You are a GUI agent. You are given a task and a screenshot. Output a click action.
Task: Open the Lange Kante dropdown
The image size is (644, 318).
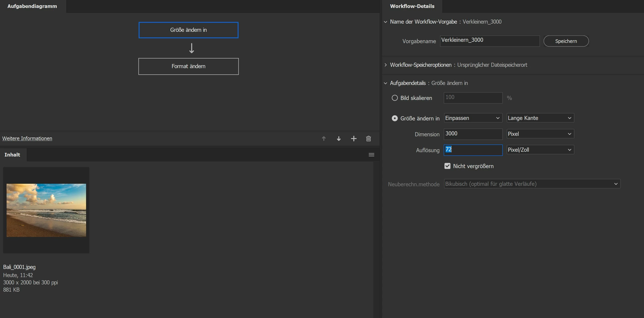tap(540, 118)
